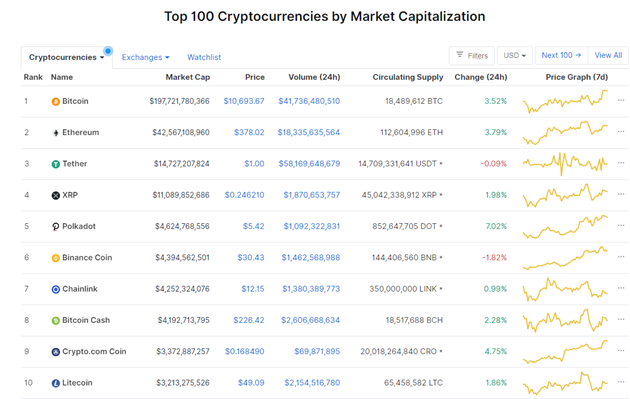Click the View All button
The height and width of the screenshot is (399, 630).
(608, 55)
